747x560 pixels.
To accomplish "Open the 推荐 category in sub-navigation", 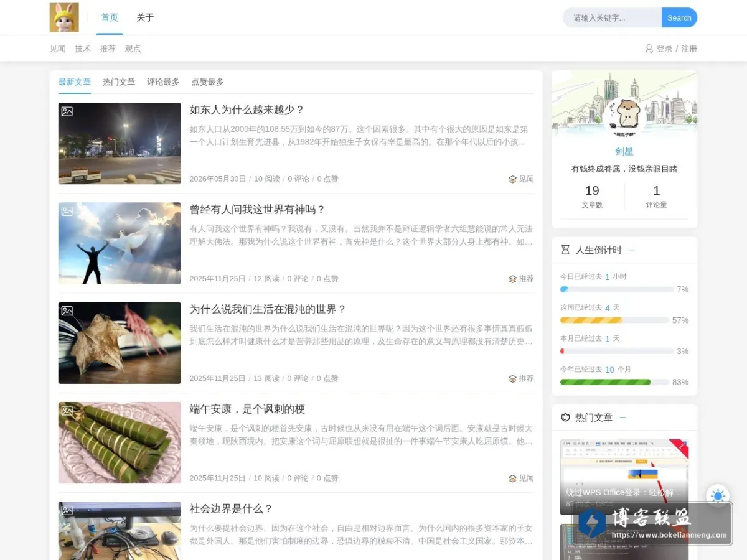I will pyautogui.click(x=108, y=49).
